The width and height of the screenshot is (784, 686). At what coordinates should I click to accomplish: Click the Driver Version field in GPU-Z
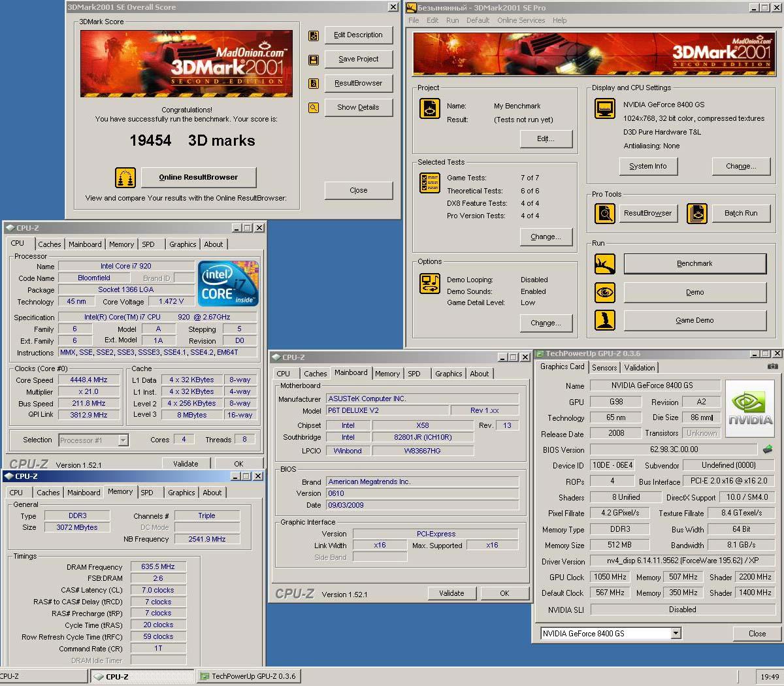(681, 561)
